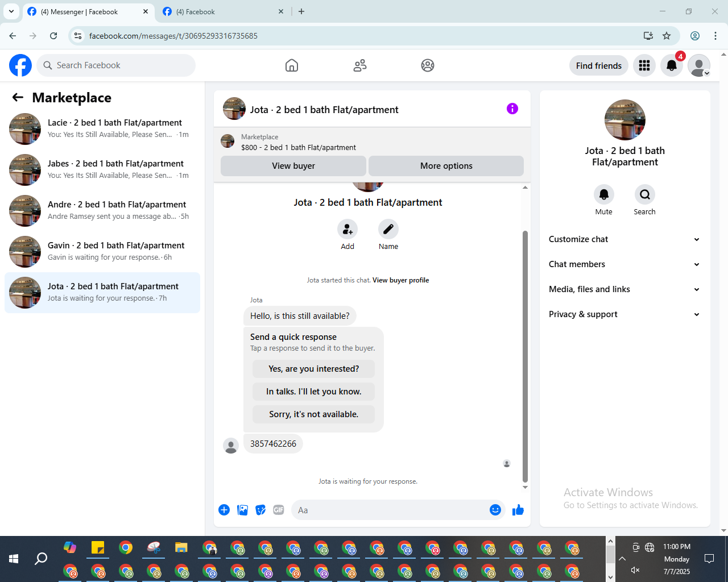Open the Friends icon in top navigation
Screen dimensions: 728x582
point(360,65)
